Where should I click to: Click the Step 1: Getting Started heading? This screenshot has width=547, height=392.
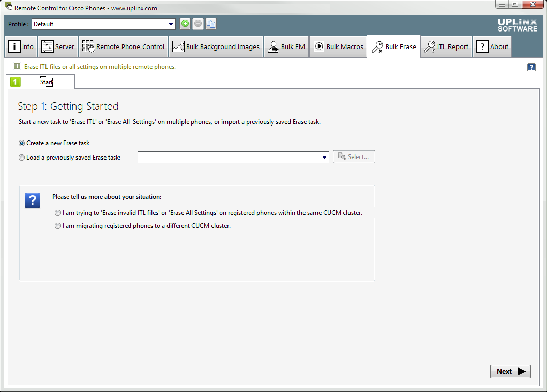click(68, 106)
